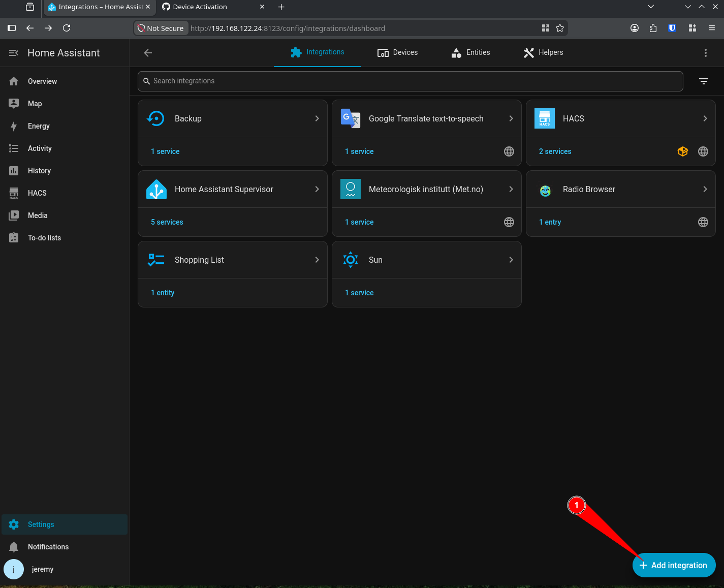Expand the Sun integration chevron
This screenshot has height=588, width=724.
coord(511,260)
